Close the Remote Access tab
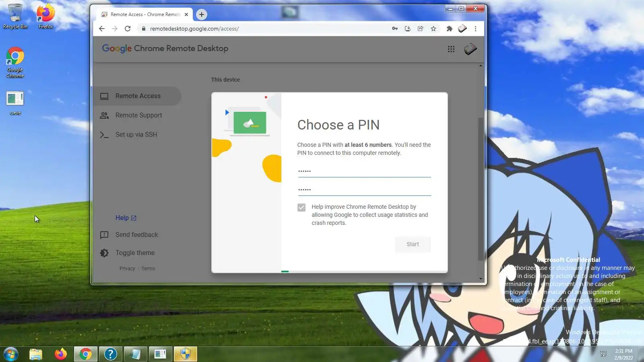 [x=186, y=14]
